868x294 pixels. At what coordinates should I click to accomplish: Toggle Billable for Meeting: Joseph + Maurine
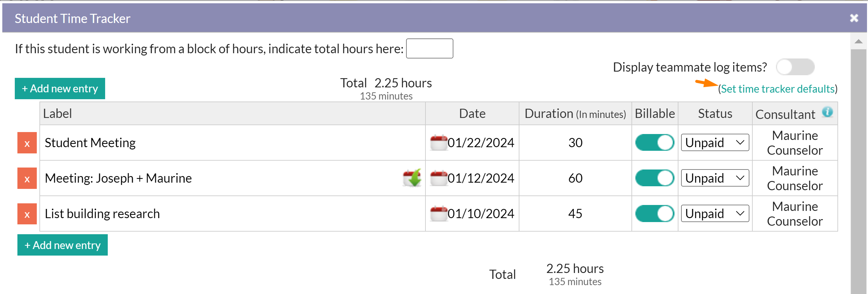[654, 178]
